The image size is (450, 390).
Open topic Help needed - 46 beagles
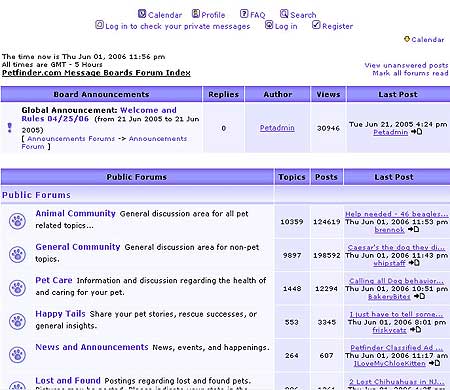397,214
